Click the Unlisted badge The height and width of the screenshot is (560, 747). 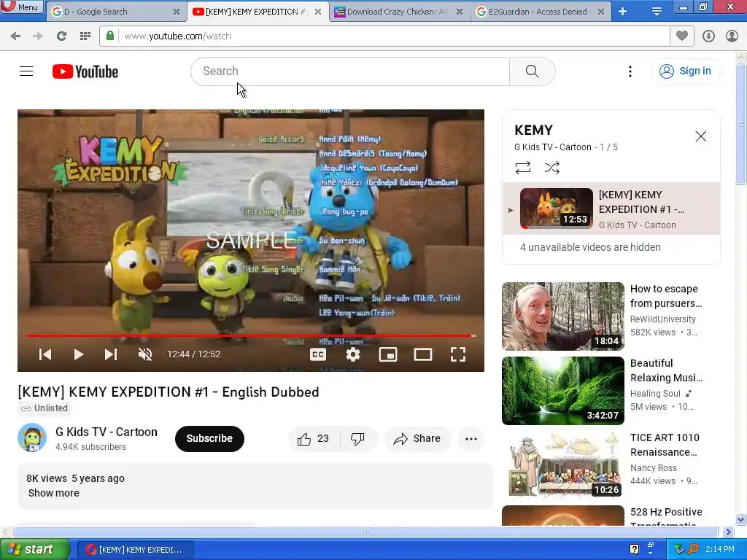[x=44, y=408]
